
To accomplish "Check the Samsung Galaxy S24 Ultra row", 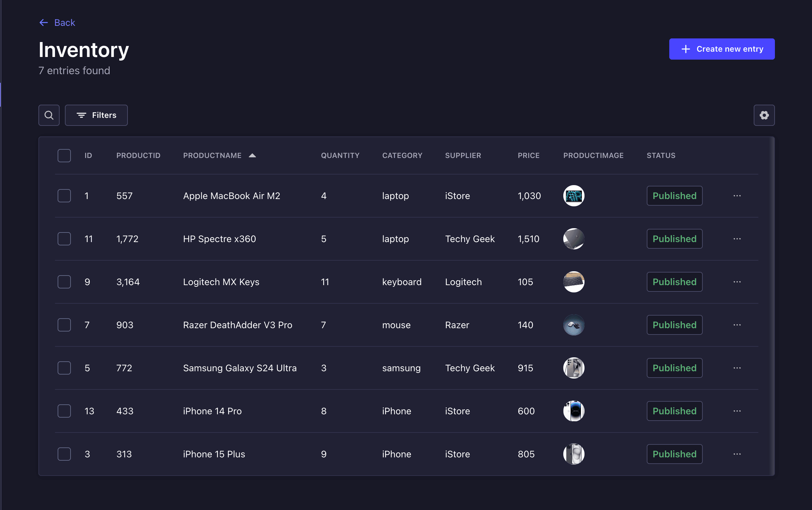I will pyautogui.click(x=64, y=368).
